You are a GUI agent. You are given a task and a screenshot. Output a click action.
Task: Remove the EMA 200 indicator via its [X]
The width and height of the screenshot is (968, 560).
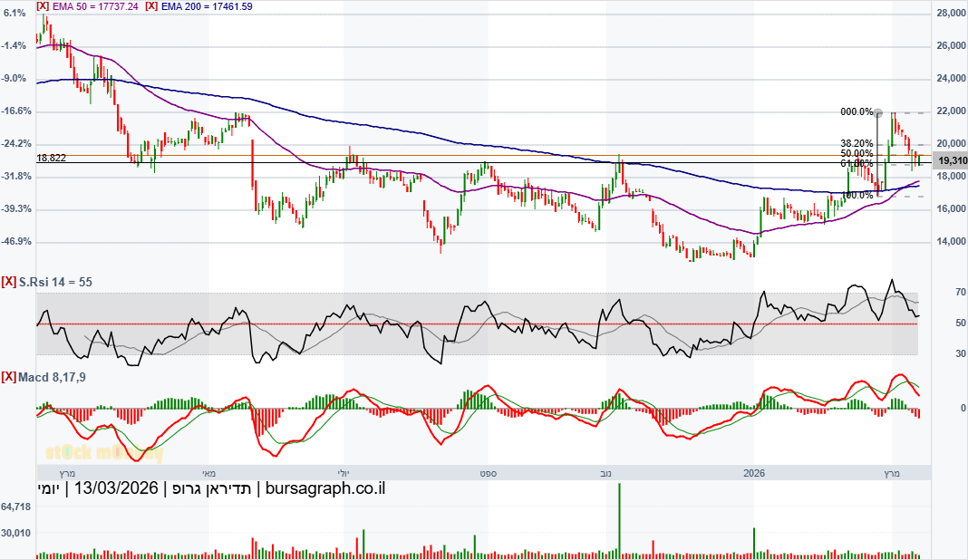151,6
